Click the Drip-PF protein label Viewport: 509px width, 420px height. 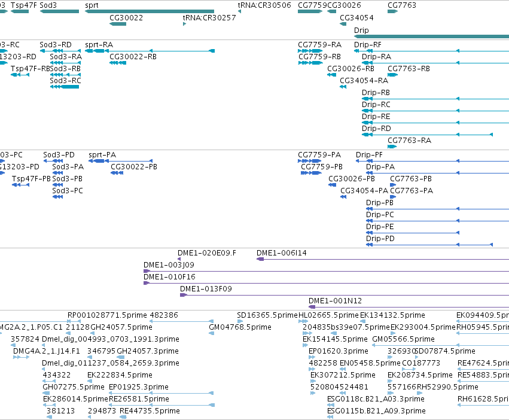(369, 155)
